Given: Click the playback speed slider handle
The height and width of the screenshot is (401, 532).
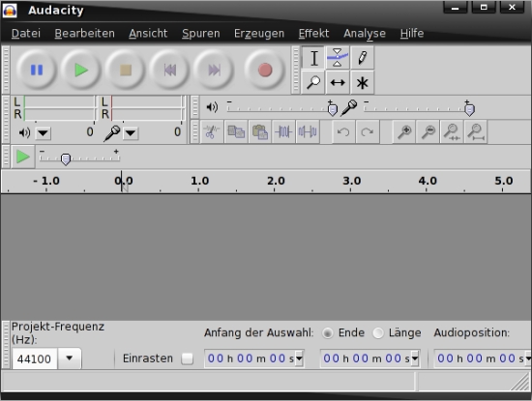Looking at the screenshot, I should 66,159.
